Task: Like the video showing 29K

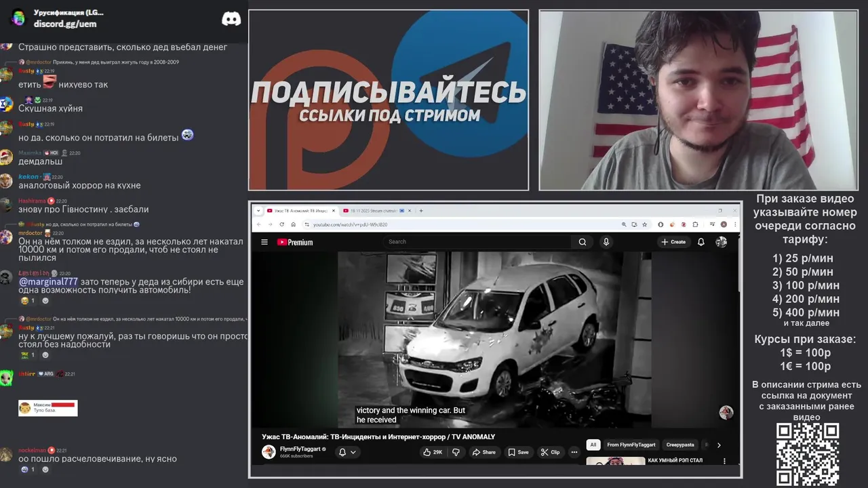Action: tap(432, 452)
